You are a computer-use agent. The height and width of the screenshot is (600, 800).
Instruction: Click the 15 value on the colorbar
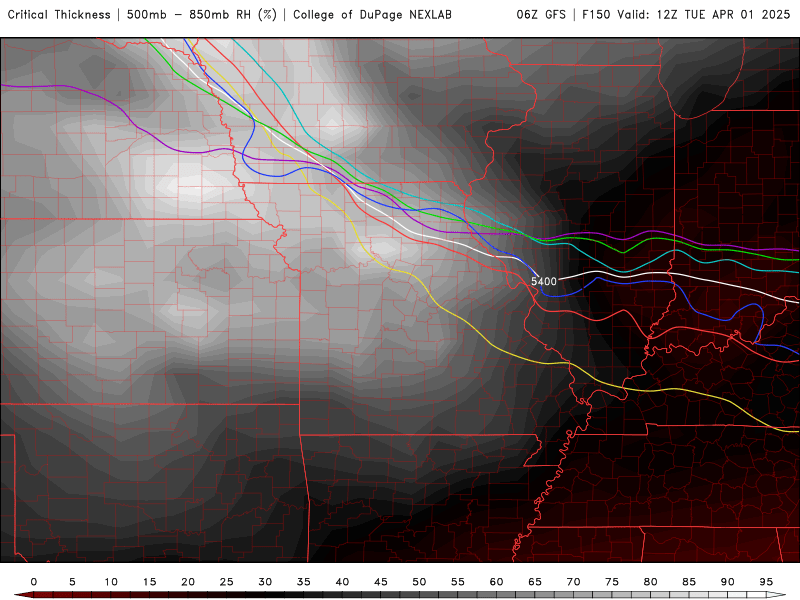coord(149,582)
